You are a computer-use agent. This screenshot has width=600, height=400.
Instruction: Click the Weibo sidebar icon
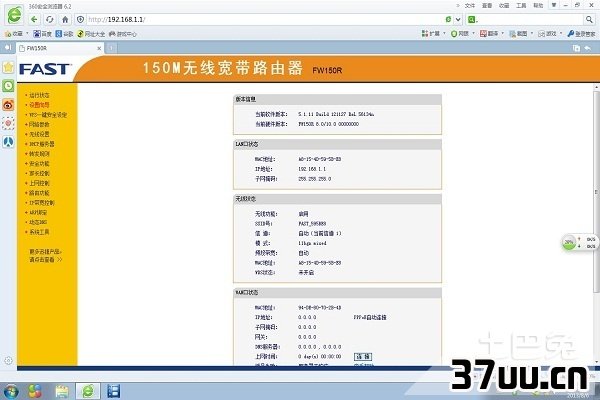pyautogui.click(x=8, y=104)
